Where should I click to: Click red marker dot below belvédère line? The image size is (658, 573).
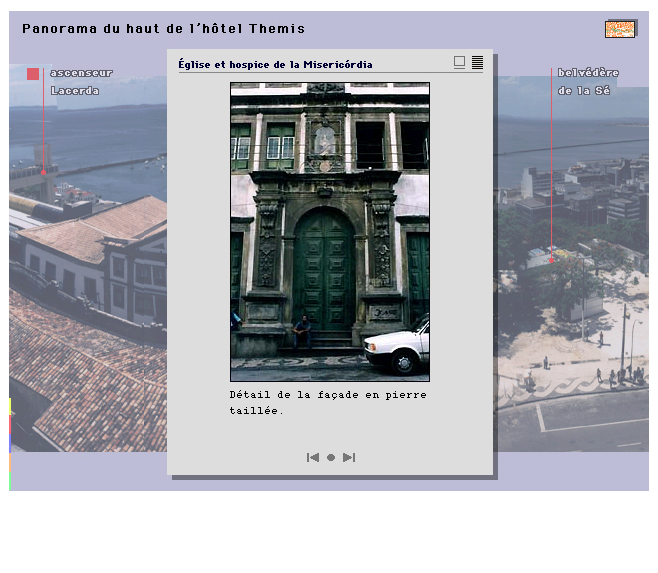point(551,260)
